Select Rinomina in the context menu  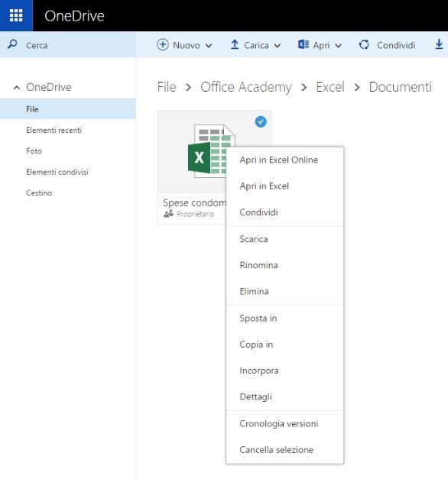tap(284, 265)
